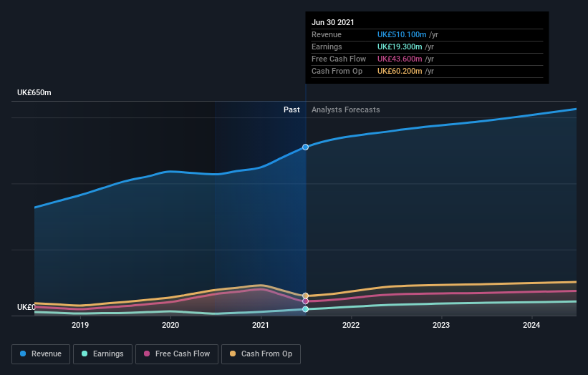Select the 2020 x-axis label

point(170,325)
